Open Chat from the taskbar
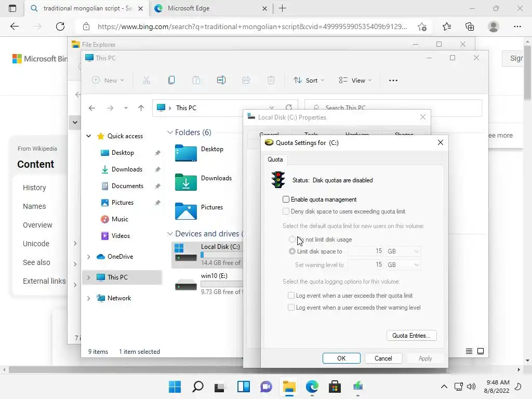 click(266, 387)
